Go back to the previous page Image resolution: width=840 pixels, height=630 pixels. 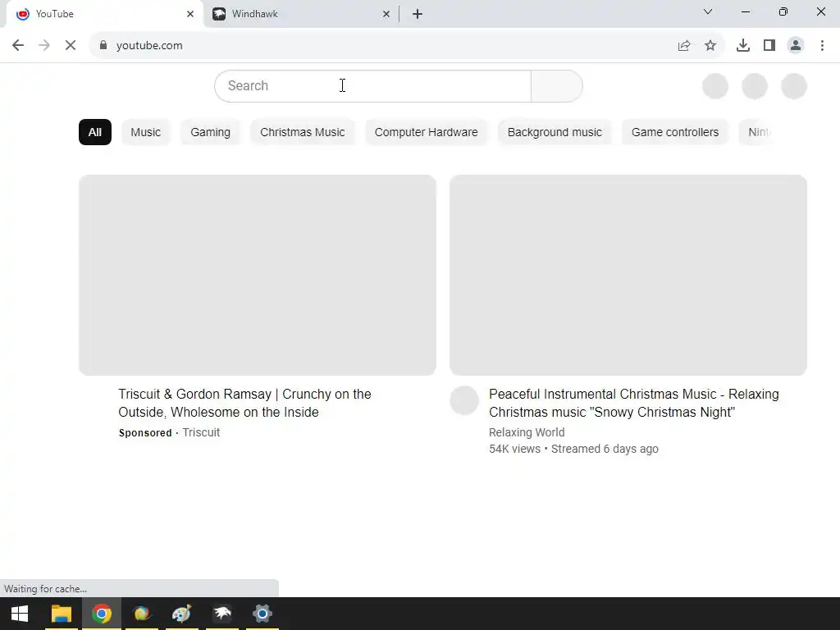pos(18,46)
